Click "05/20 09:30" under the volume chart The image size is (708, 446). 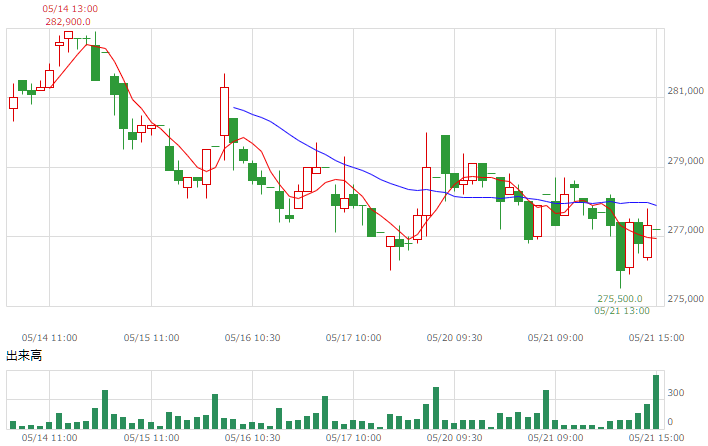coord(454,438)
